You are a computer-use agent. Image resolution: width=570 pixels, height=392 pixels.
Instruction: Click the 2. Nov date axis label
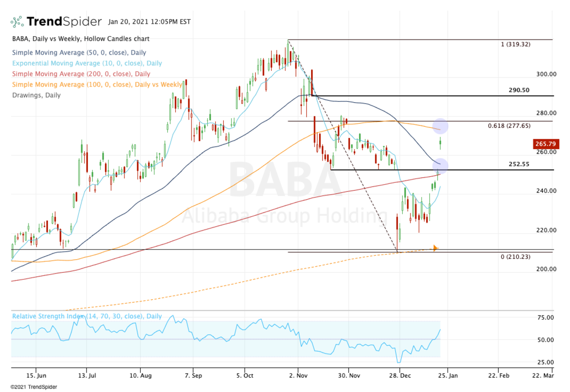[298, 375]
